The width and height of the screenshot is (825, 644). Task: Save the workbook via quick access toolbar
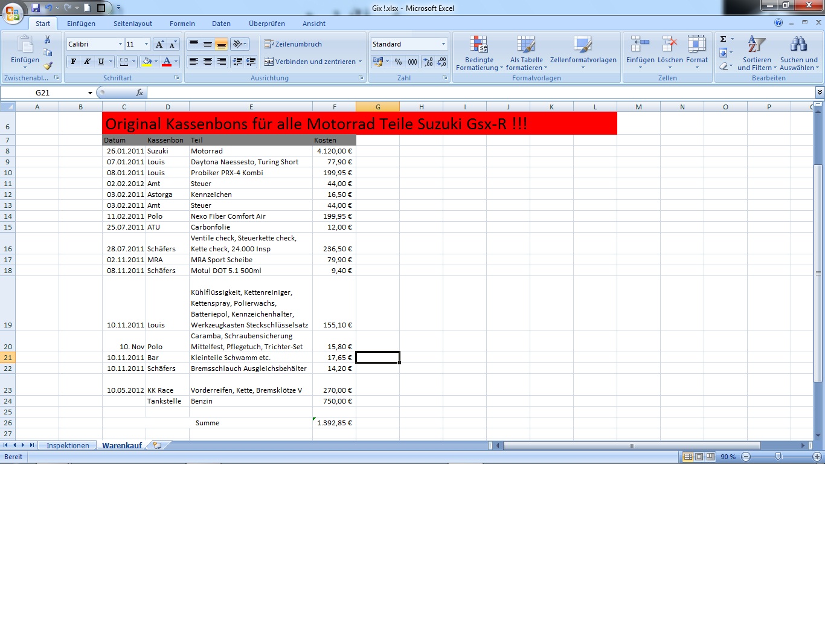coord(36,8)
